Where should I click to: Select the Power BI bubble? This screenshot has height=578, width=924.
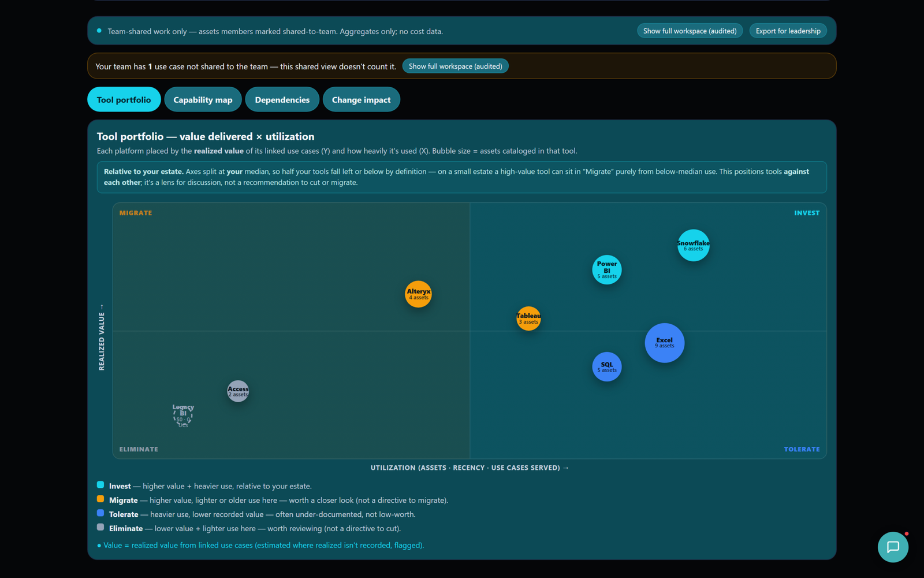tap(607, 269)
